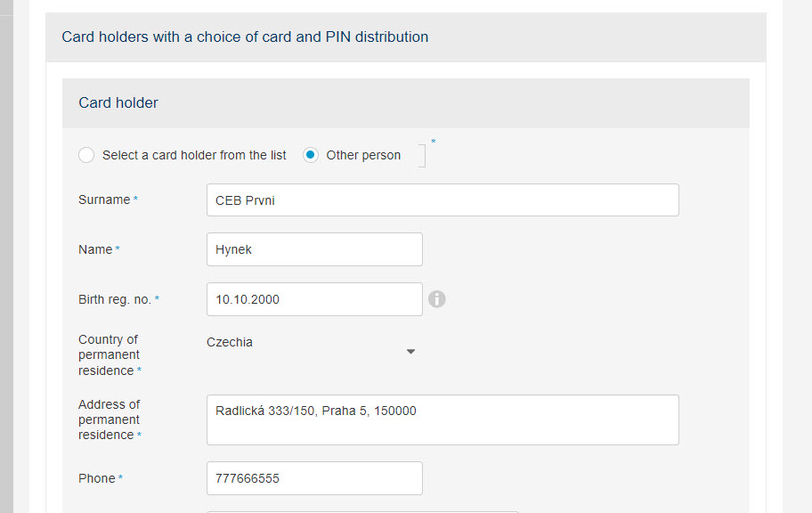Click the 'Select a card holder from the list' label text

194,155
